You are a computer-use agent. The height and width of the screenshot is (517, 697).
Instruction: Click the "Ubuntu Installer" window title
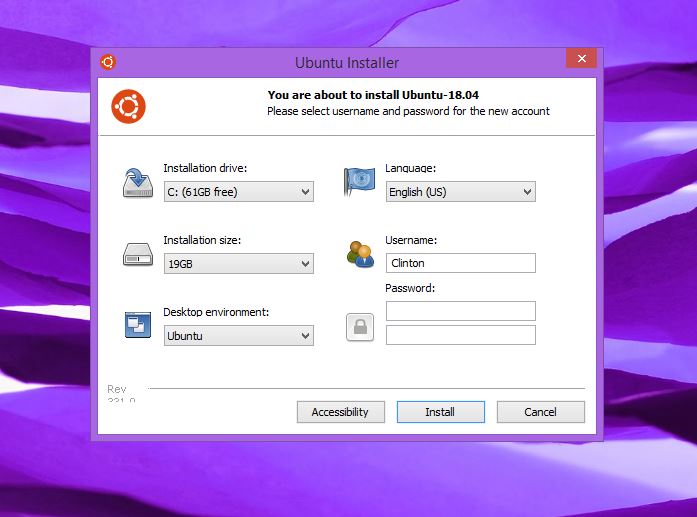pos(347,63)
